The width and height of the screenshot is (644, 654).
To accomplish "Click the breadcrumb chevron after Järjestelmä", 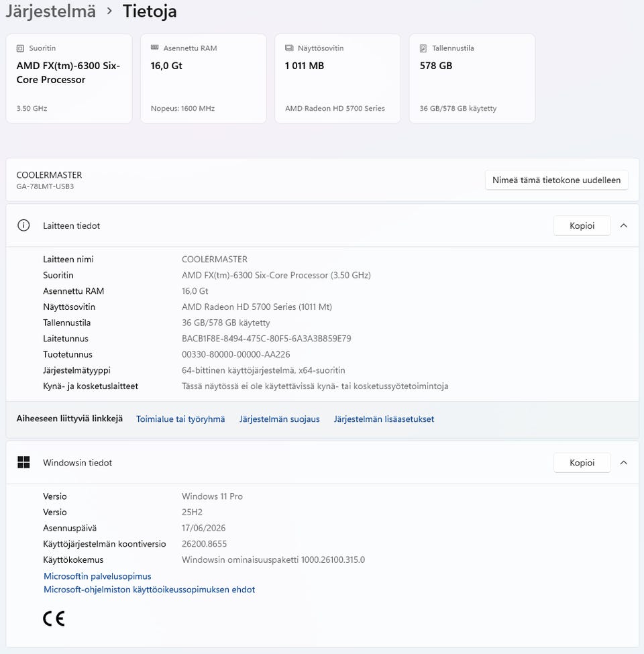I will (x=109, y=11).
